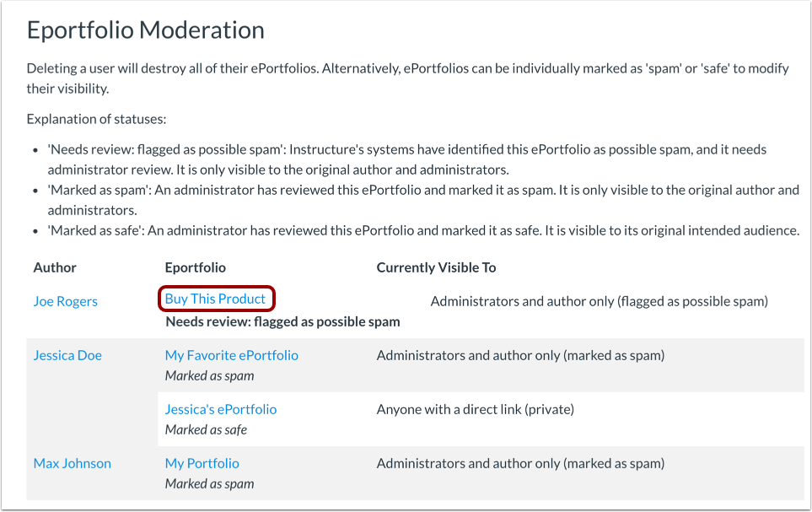Open Joe Rogers' author profile

point(65,300)
